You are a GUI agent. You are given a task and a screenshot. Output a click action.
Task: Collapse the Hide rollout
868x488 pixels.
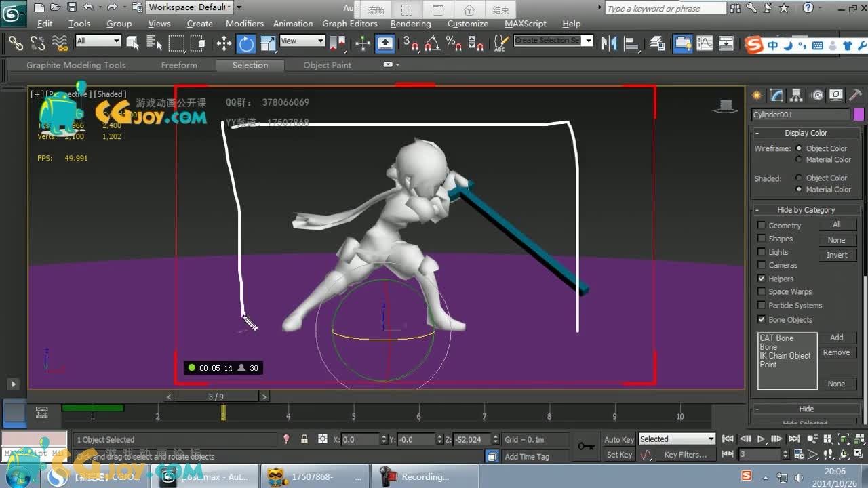(806, 409)
